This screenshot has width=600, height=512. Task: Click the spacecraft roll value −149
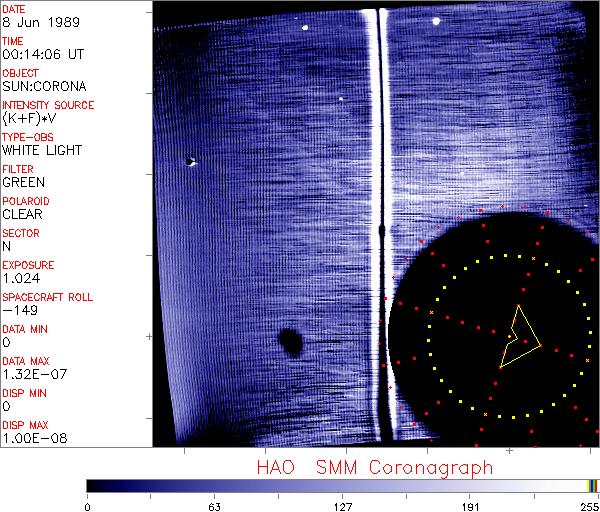coord(18,310)
